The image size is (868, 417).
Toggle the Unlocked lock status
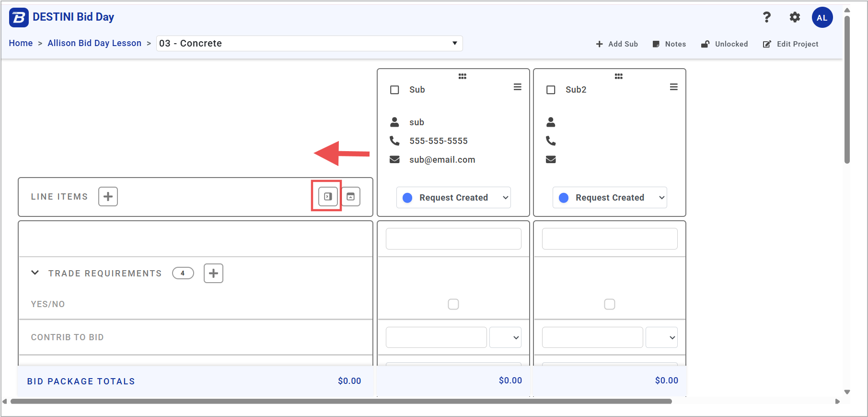coord(724,44)
